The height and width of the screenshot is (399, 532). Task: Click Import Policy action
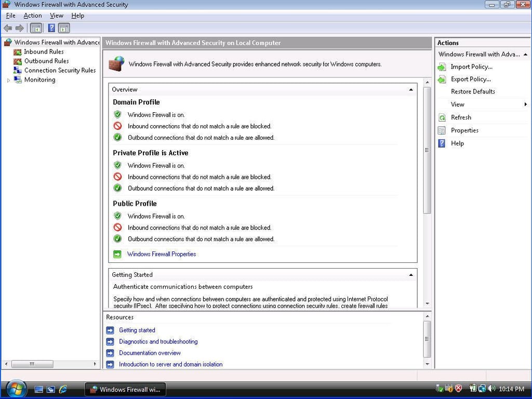pos(471,67)
